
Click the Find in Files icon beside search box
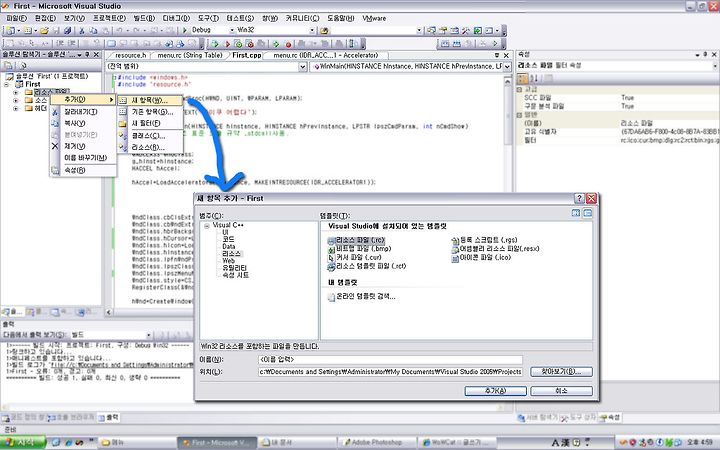pyautogui.click(x=324, y=30)
